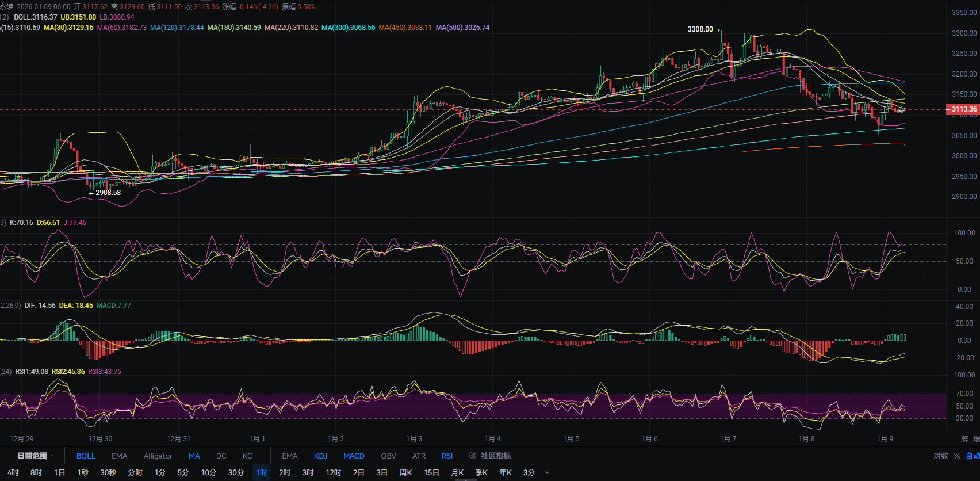
Task: Enable the Alligator indicator
Action: pyautogui.click(x=158, y=456)
